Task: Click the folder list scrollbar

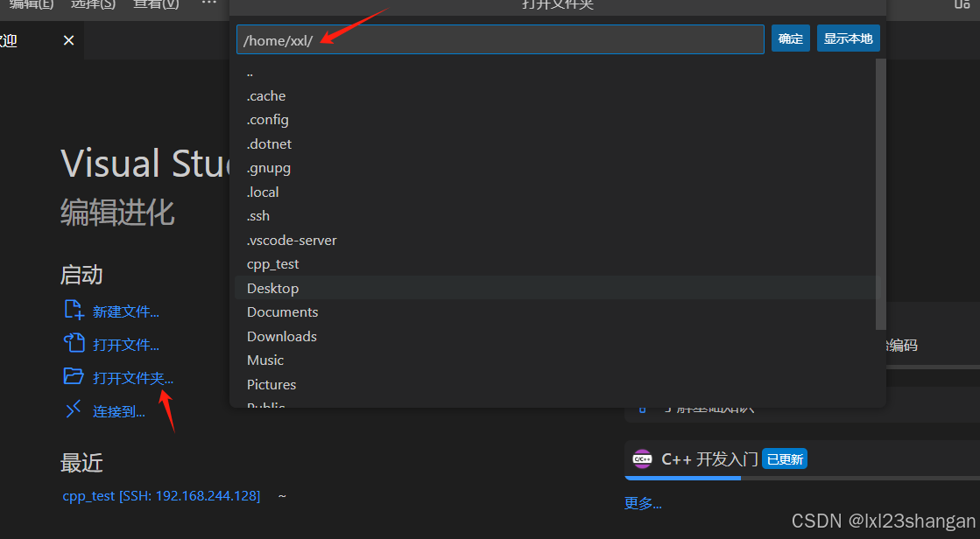Action: tap(881, 194)
